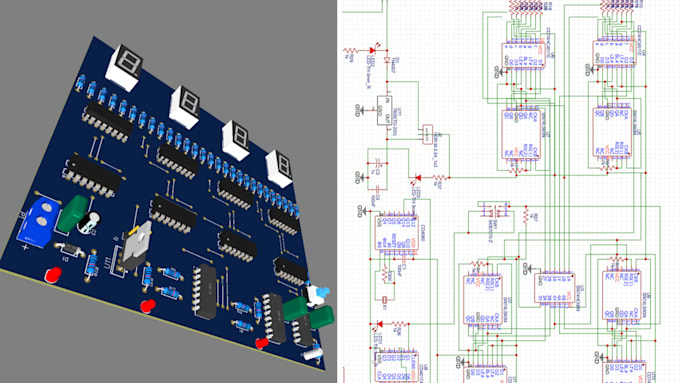Select the second seven-segment display from the left
The width and height of the screenshot is (680, 383).
(x=185, y=107)
